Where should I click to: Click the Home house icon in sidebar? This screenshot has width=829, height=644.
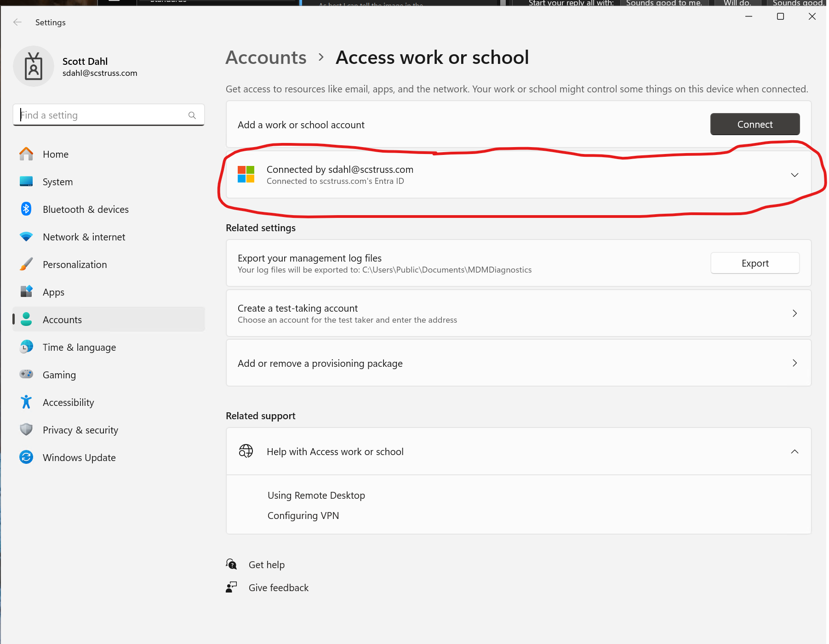(26, 154)
